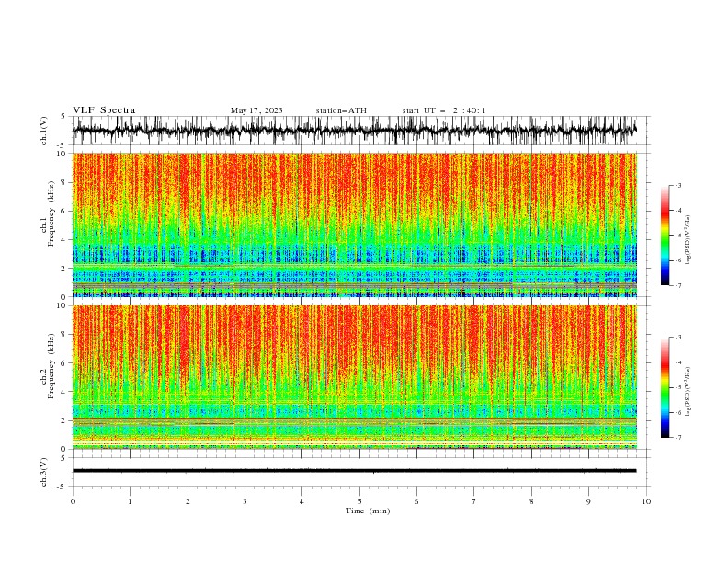This screenshot has height=563, width=728.
Task: Click inside the ch.2 spectrogram plot
Action: coord(355,377)
